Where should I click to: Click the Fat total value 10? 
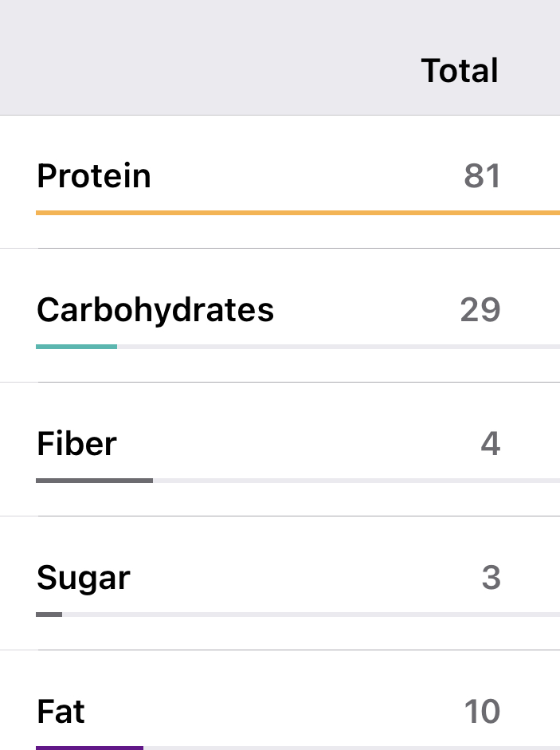pos(482,712)
